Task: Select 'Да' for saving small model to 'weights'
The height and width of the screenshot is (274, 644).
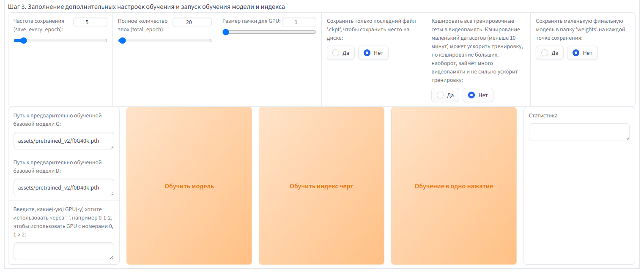Action: point(550,53)
